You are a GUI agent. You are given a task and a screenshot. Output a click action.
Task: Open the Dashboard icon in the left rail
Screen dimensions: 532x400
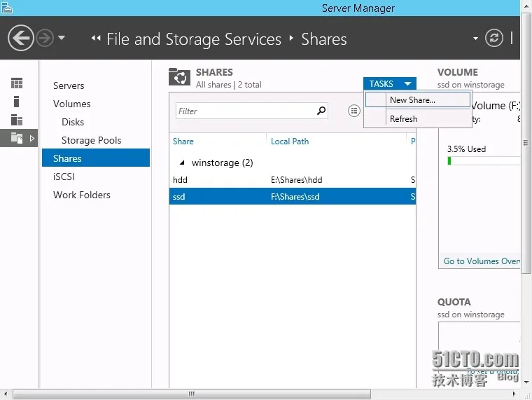click(x=17, y=83)
